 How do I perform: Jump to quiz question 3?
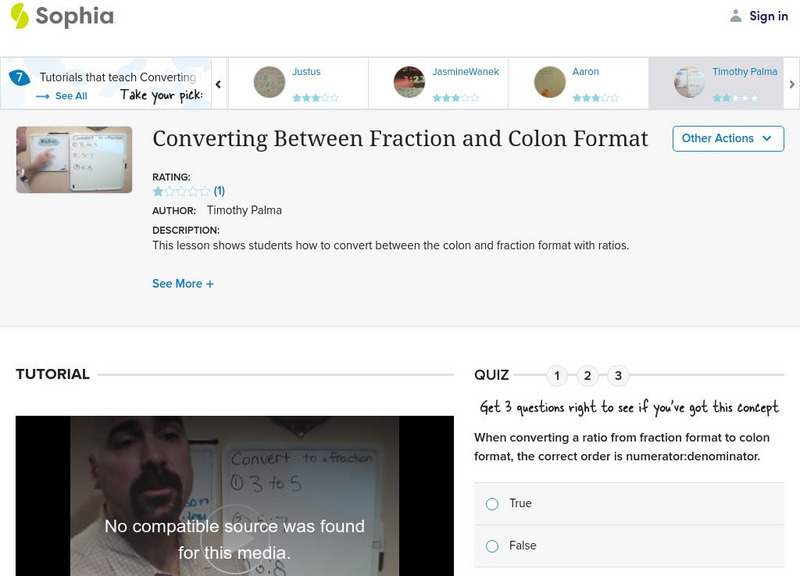coord(618,376)
